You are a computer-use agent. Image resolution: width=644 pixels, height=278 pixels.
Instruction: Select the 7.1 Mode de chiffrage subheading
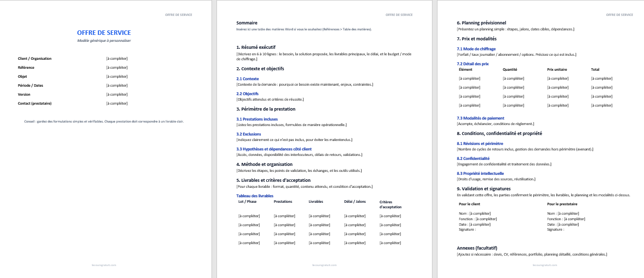click(x=476, y=49)
